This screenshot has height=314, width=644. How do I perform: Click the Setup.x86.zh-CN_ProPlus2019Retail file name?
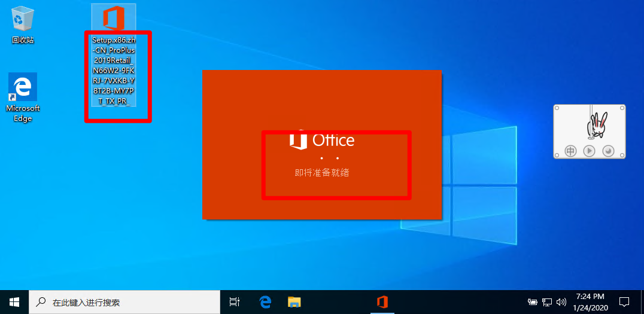(113, 71)
